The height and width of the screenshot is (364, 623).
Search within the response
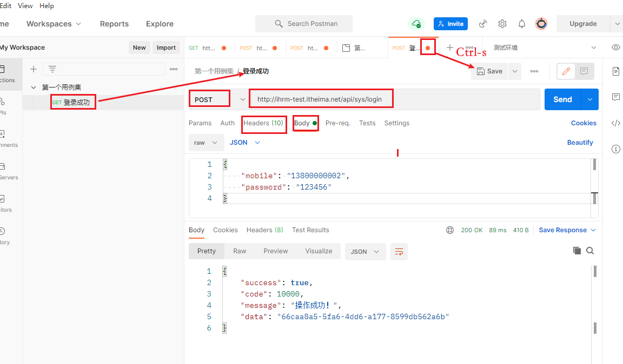(590, 251)
